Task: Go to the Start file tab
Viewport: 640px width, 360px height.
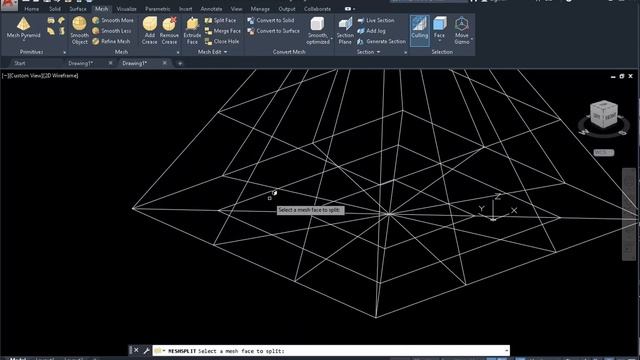Action: (20, 63)
